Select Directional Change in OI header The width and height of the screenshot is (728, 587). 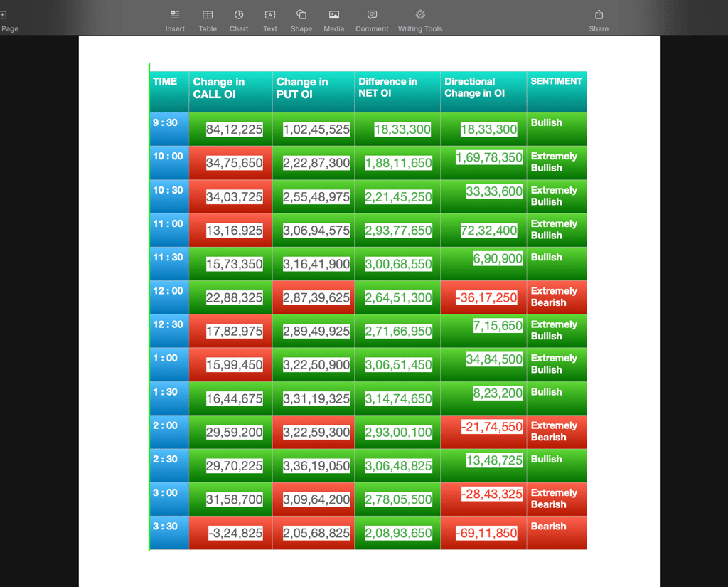[483, 92]
